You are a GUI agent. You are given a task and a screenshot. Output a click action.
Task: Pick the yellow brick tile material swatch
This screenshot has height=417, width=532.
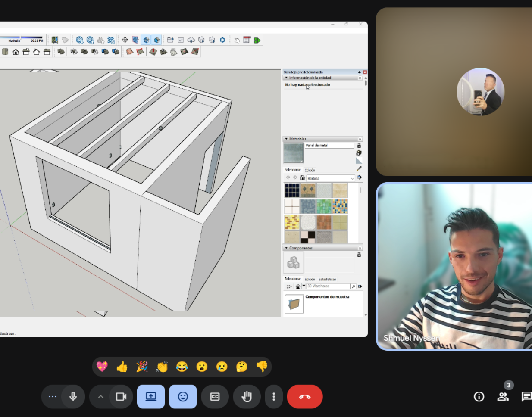[292, 222]
